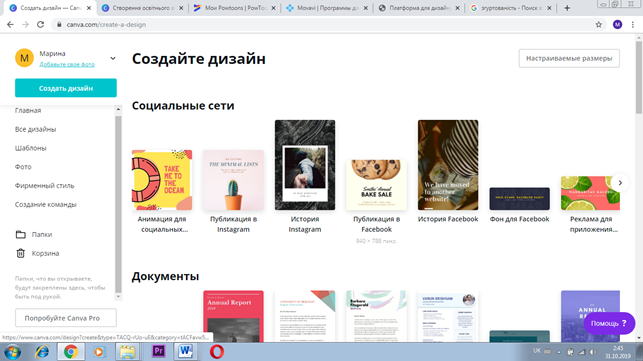Open Шаблоны in the sidebar

pos(31,148)
